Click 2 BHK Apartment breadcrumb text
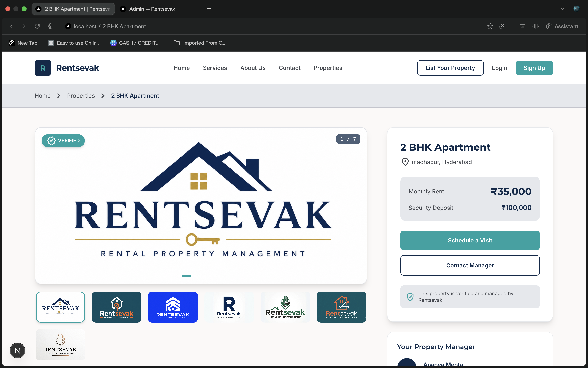The image size is (588, 368). point(135,96)
